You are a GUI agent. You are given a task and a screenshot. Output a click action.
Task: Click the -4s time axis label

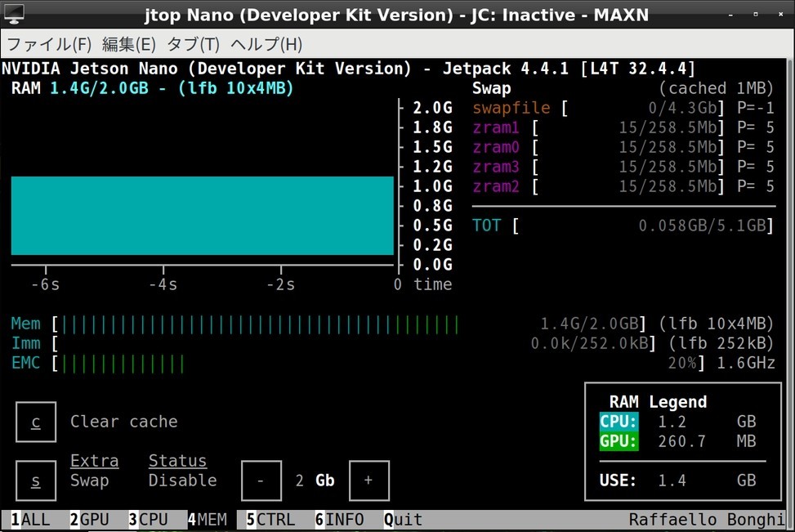click(x=163, y=284)
